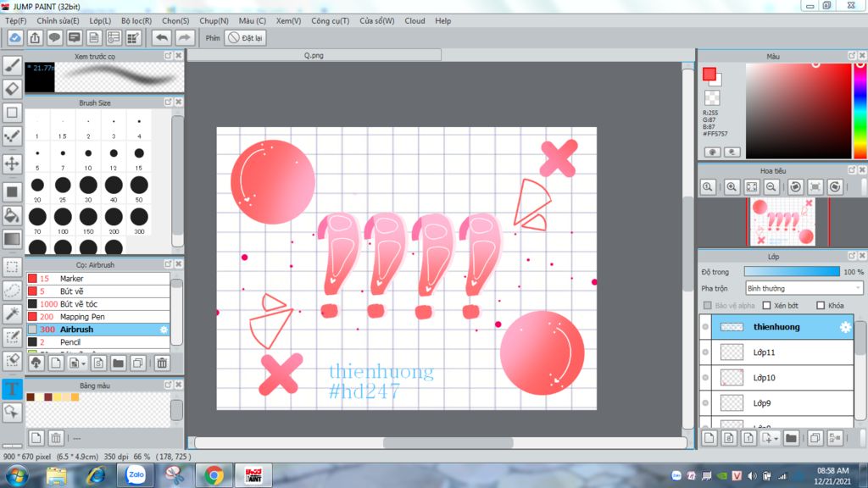The width and height of the screenshot is (868, 488).
Task: Open the Tệp(F) menu
Action: [15, 20]
